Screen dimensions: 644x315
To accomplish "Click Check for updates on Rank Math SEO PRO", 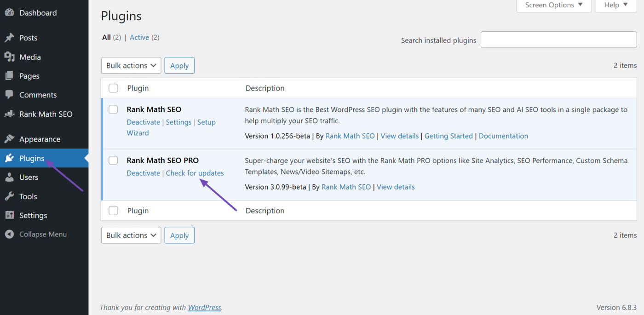I will click(195, 173).
